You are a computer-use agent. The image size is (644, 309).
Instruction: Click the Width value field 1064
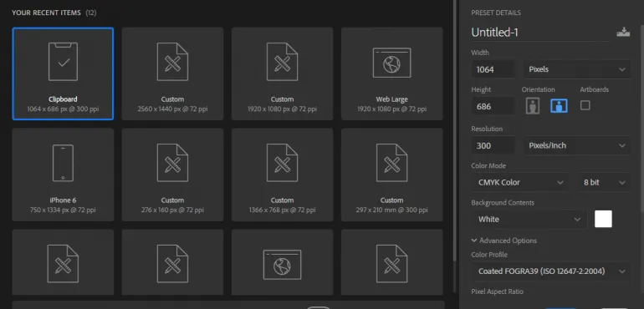coord(493,69)
